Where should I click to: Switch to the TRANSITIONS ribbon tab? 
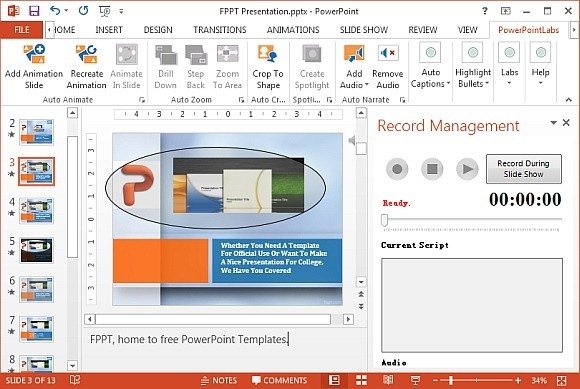(x=220, y=30)
